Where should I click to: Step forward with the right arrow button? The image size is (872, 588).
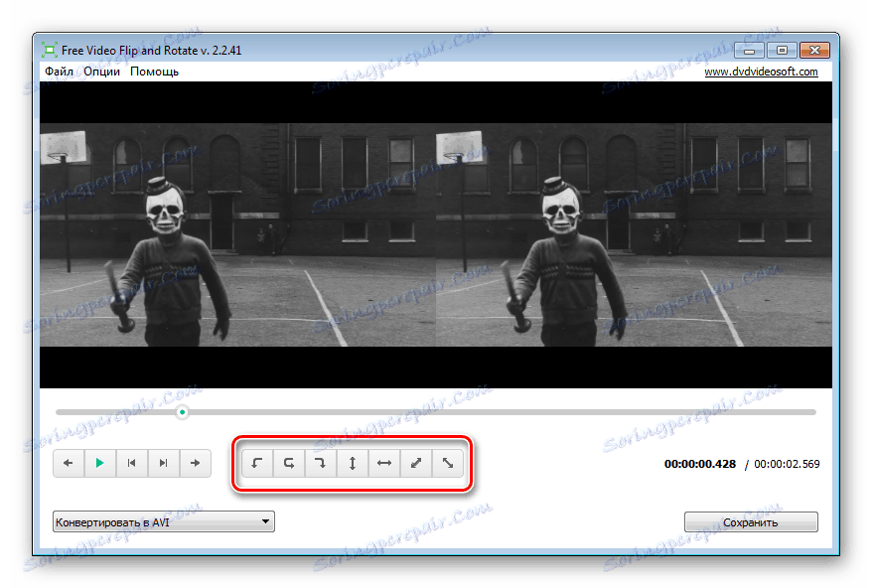[196, 463]
